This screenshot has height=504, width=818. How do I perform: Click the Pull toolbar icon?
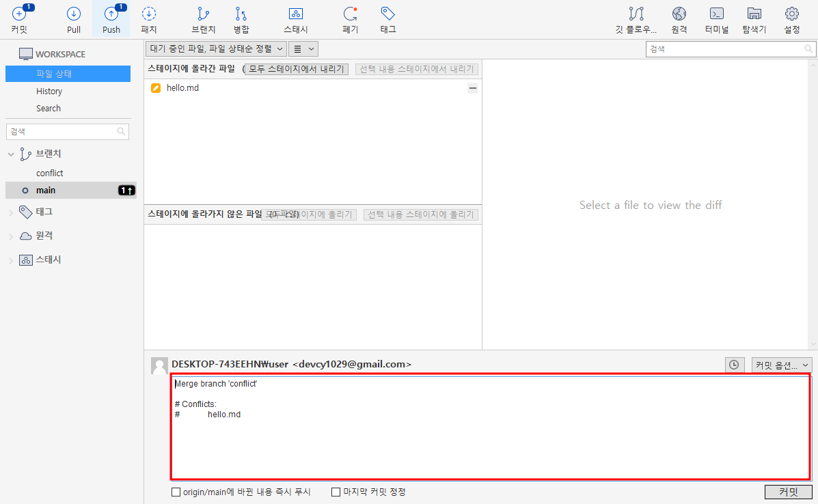[74, 14]
